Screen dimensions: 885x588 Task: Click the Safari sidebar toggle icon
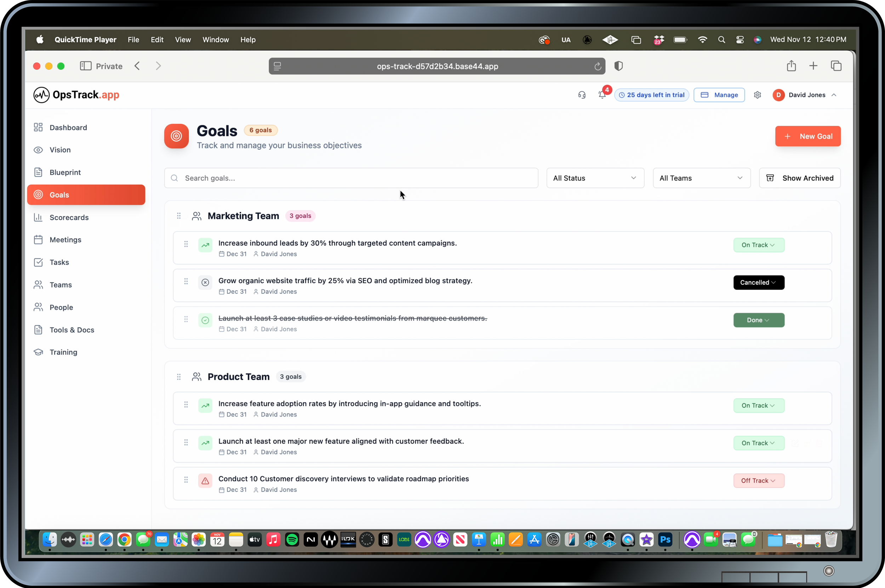coord(86,66)
